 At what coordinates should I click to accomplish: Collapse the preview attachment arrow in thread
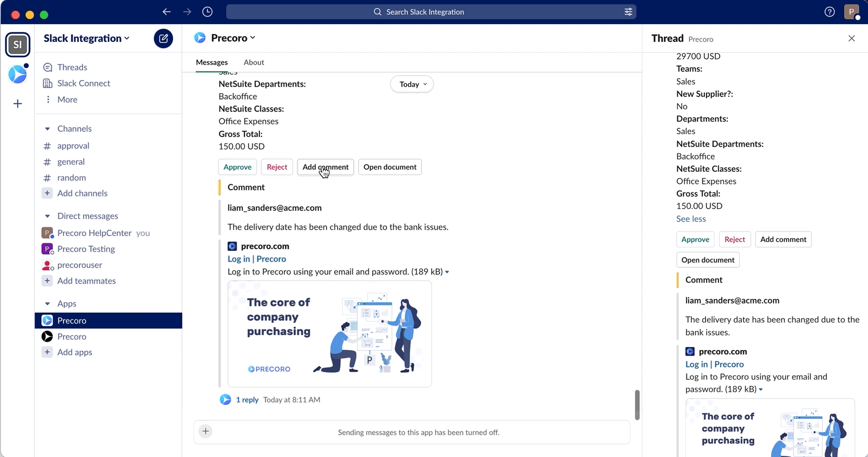click(761, 389)
